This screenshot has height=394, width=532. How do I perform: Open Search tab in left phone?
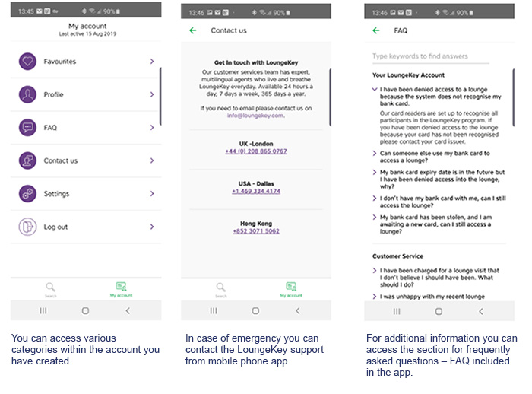[50, 290]
